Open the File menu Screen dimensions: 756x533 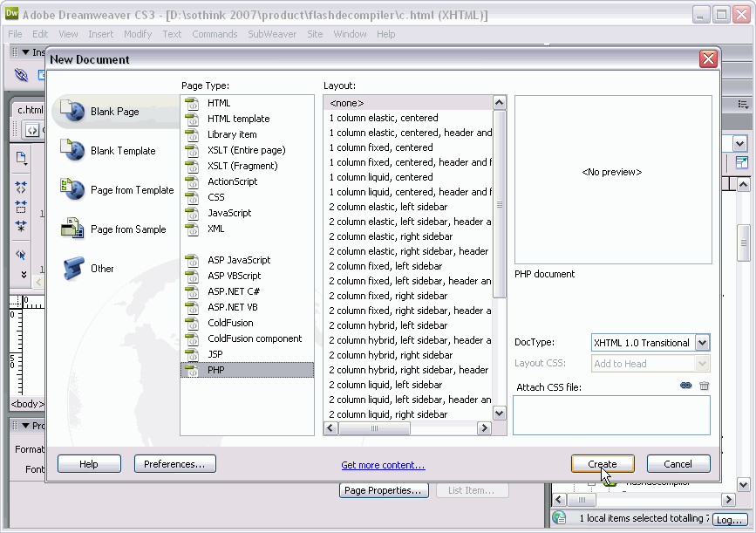(x=15, y=34)
